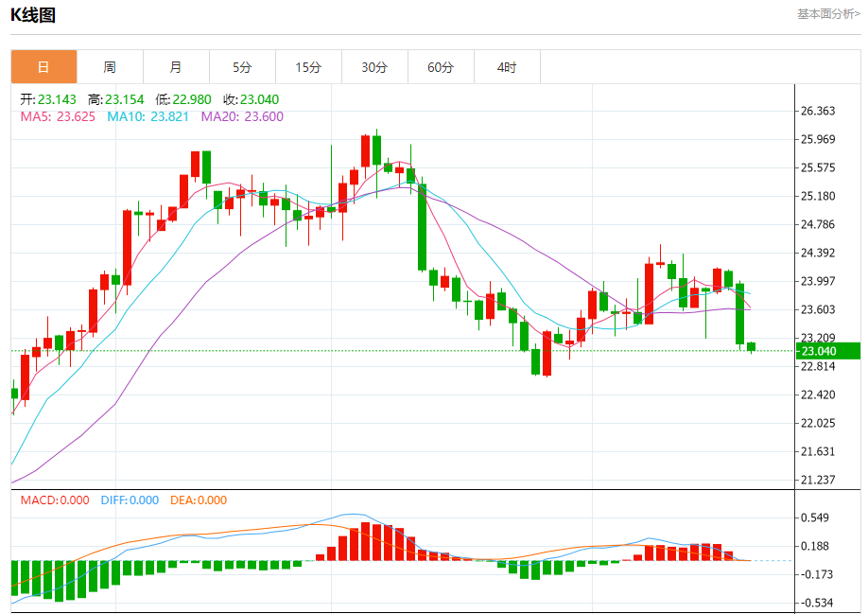The height and width of the screenshot is (614, 868).
Task: Switch to the 月 monthly tab
Action: [176, 67]
